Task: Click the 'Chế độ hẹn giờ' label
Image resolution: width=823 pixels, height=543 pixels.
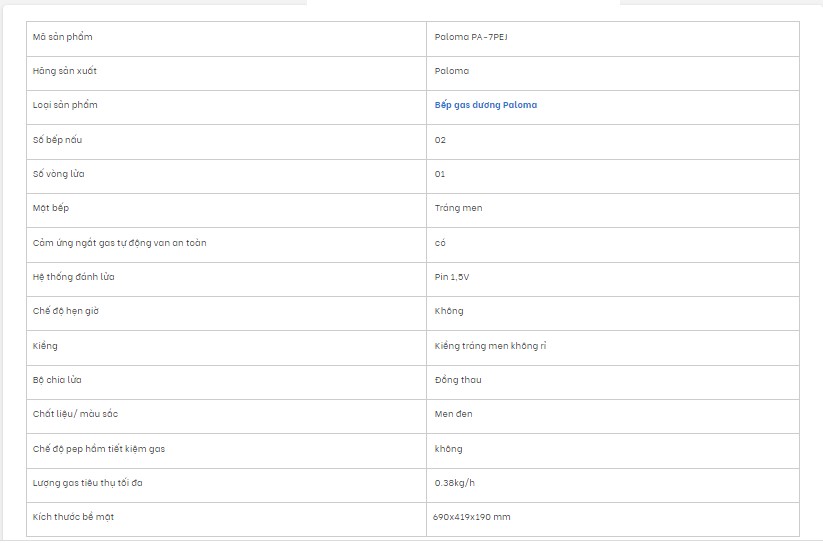Action: point(66,311)
